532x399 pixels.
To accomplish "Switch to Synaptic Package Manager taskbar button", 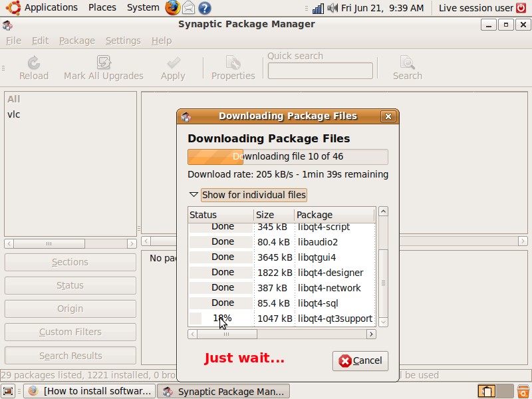I will (223, 391).
